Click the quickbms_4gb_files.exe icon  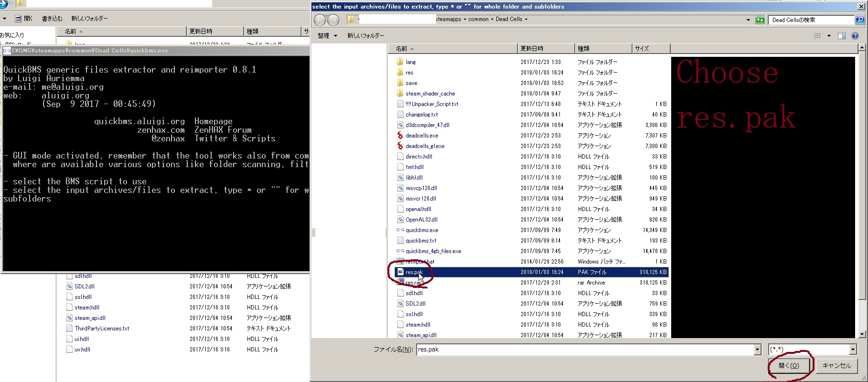(400, 251)
